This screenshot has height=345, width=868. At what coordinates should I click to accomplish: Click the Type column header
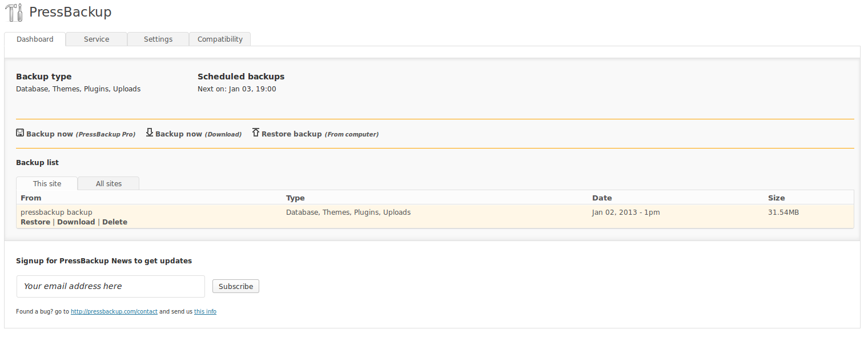pos(295,198)
